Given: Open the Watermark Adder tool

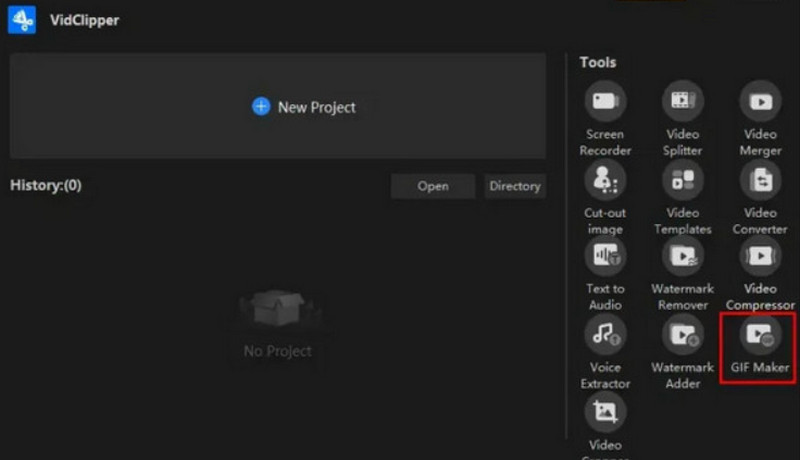Looking at the screenshot, I should tap(682, 334).
